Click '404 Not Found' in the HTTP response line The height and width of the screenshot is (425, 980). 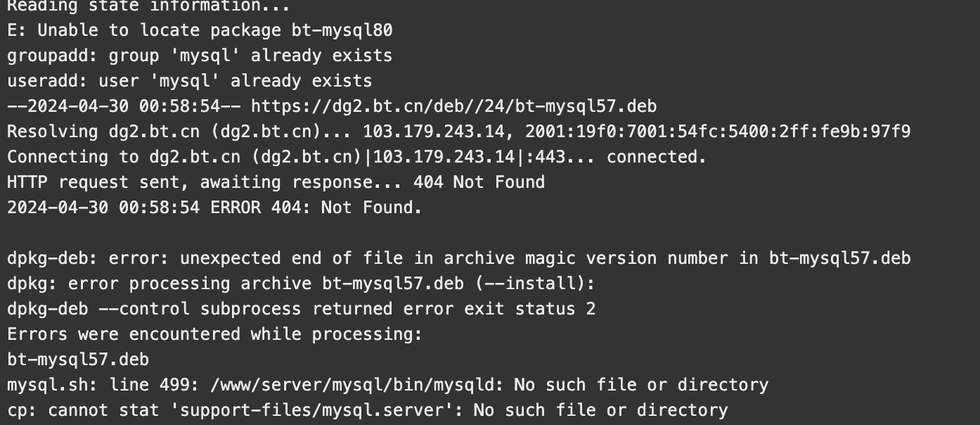click(479, 182)
